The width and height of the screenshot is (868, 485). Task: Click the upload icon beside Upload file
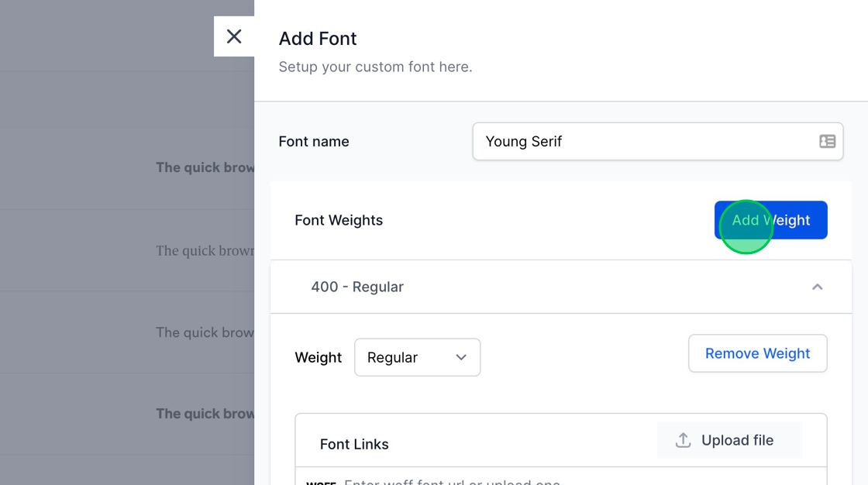pyautogui.click(x=683, y=440)
